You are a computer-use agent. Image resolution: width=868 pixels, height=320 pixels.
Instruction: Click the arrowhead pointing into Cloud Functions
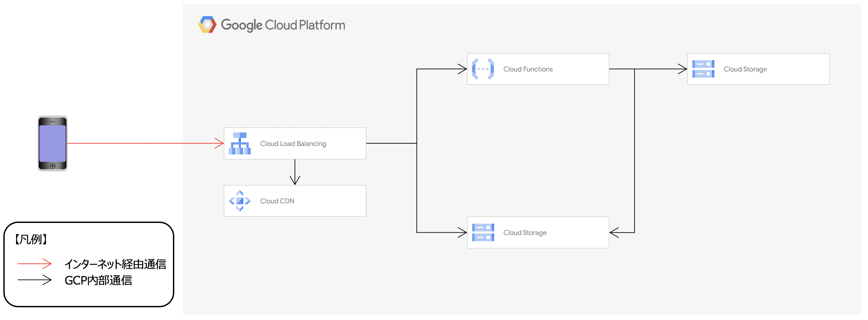click(462, 69)
